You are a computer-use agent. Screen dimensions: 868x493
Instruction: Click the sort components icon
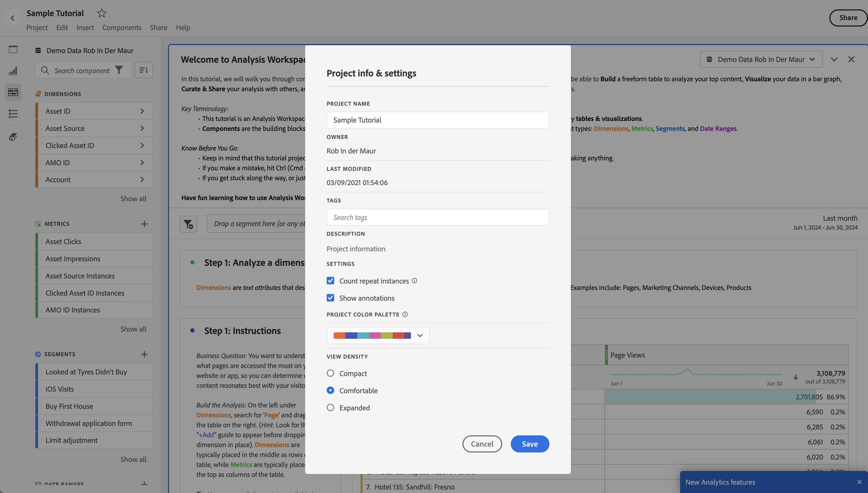click(x=144, y=70)
